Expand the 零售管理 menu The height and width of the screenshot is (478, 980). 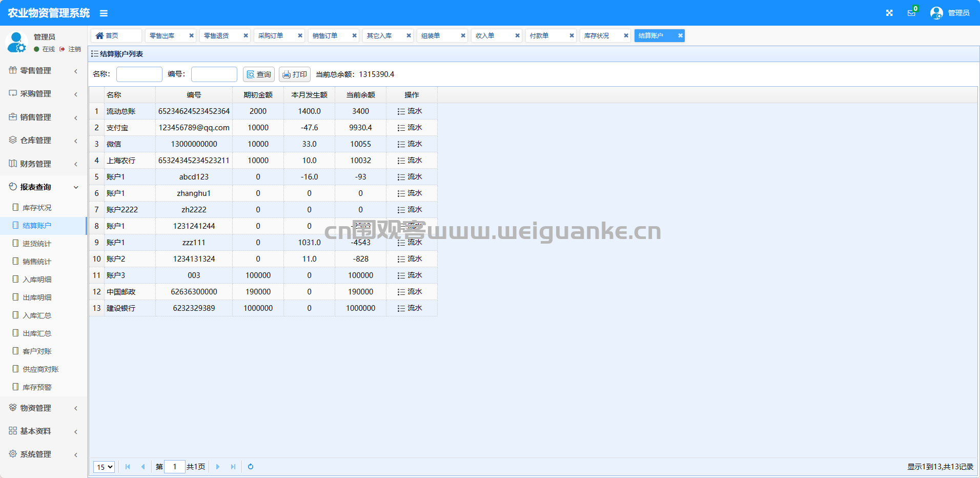(x=44, y=71)
